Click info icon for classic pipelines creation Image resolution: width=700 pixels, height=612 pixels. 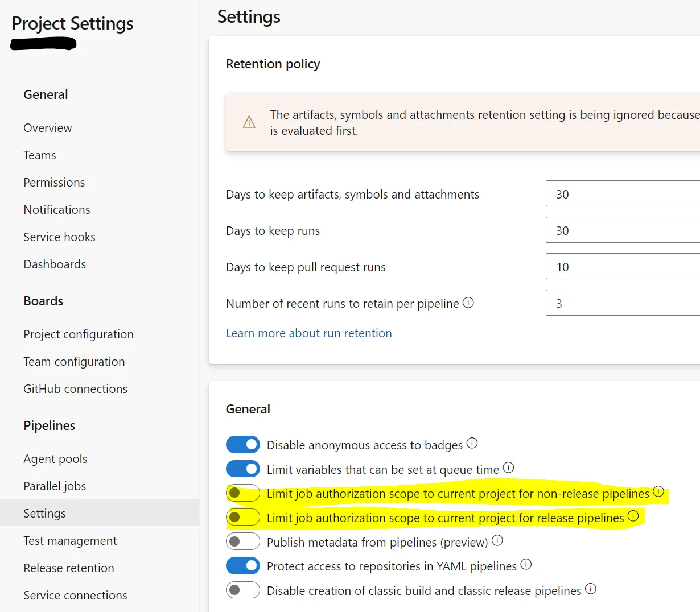tap(591, 589)
